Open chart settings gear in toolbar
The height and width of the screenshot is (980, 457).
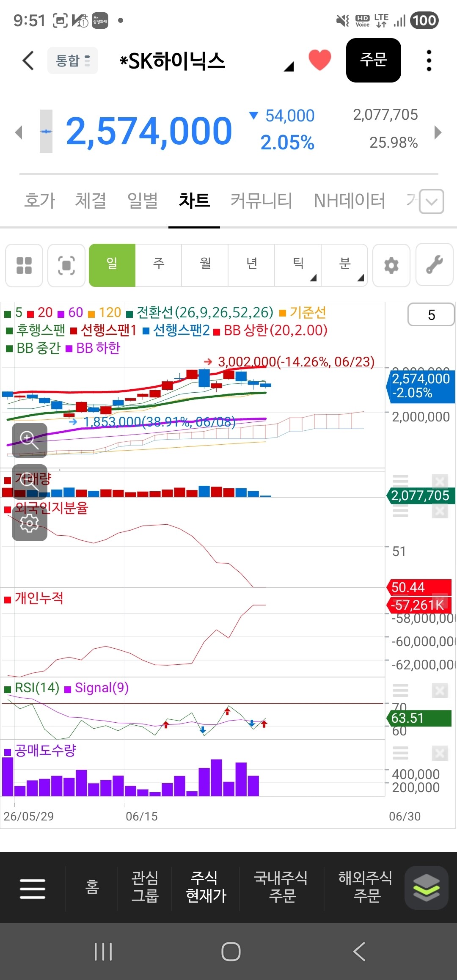click(391, 265)
